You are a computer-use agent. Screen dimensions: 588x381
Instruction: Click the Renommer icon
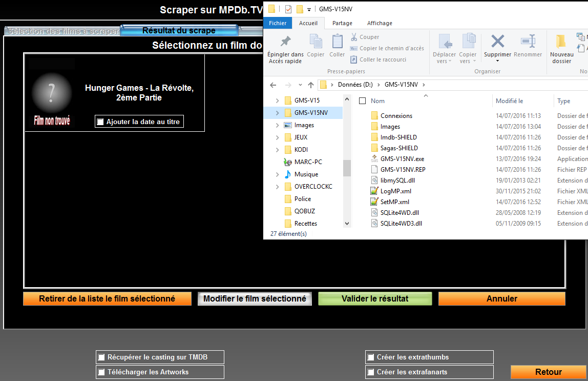(528, 42)
